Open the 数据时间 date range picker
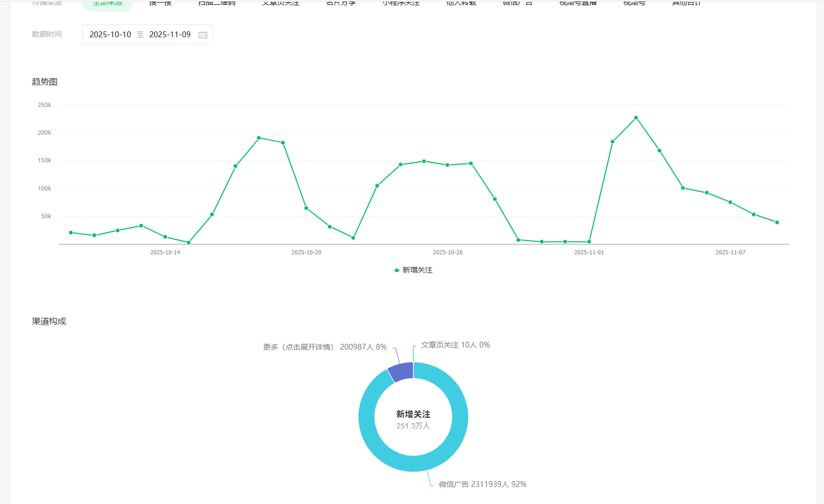Screen dimensions: 824x504 [147, 35]
